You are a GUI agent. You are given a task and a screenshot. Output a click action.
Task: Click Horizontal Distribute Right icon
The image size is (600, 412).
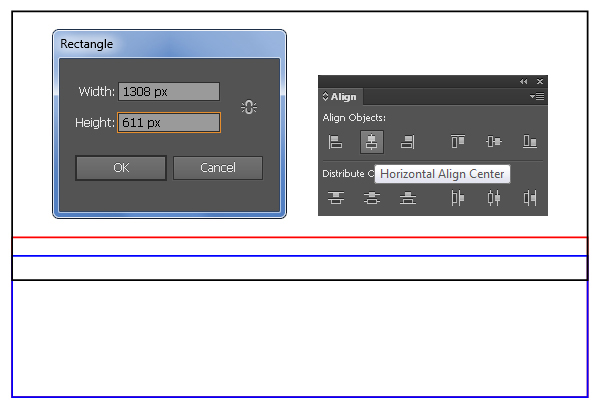pyautogui.click(x=530, y=198)
